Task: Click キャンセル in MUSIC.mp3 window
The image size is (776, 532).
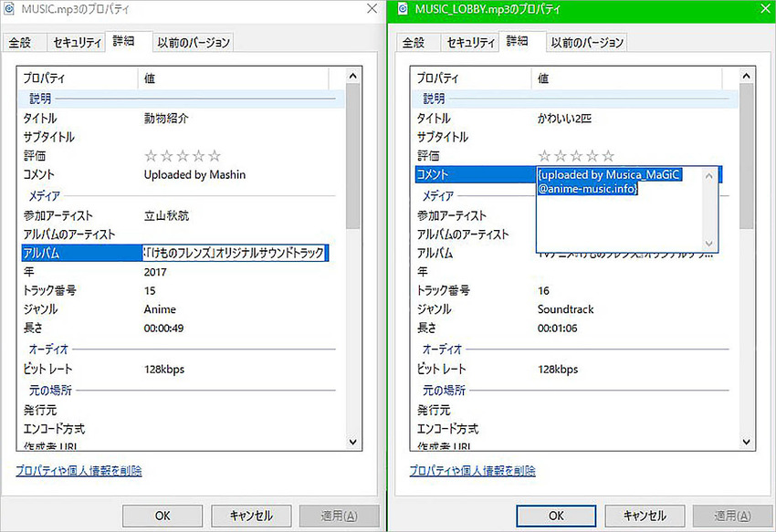Action: tap(251, 516)
